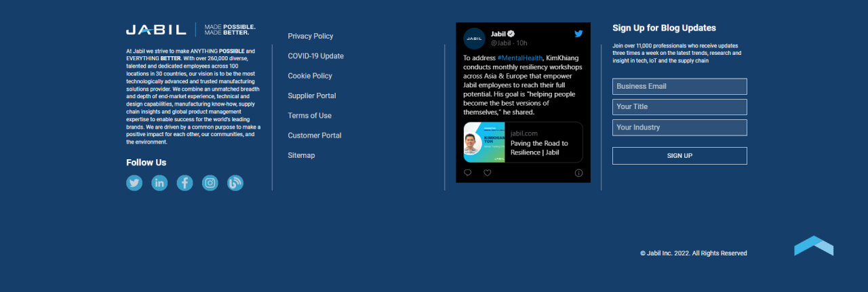This screenshot has width=868, height=292.
Task: Visit Jabil's Facebook page icon
Action: 184,183
